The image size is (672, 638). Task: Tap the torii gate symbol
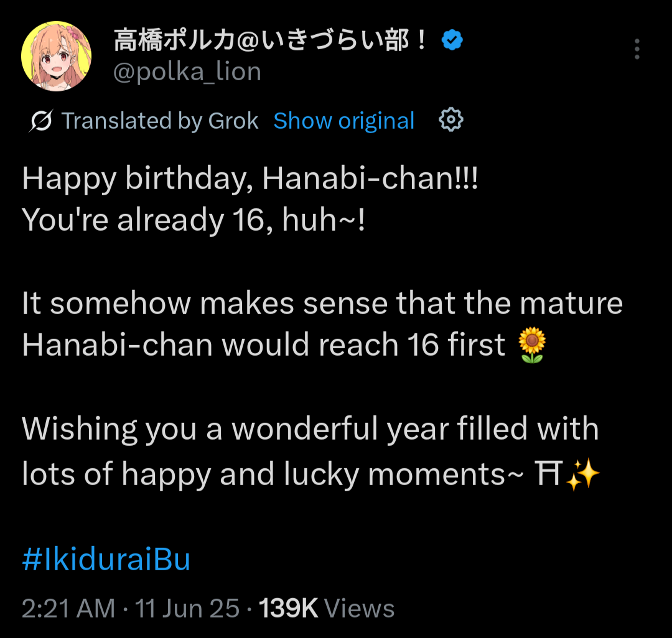pos(548,474)
